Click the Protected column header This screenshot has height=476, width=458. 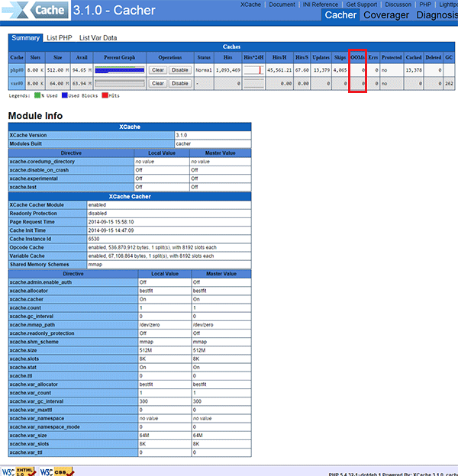pyautogui.click(x=392, y=57)
